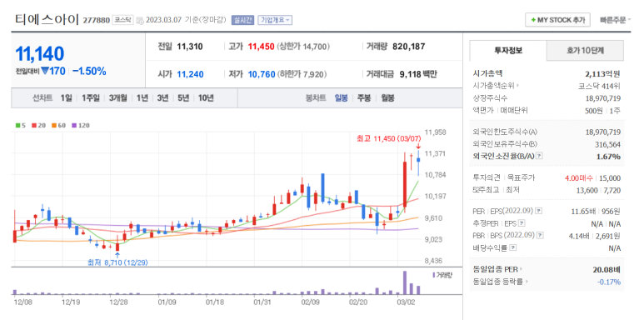Screen dimensions: 644x320
Task: Toggle the 실시간 real-time button
Action: pyautogui.click(x=243, y=20)
